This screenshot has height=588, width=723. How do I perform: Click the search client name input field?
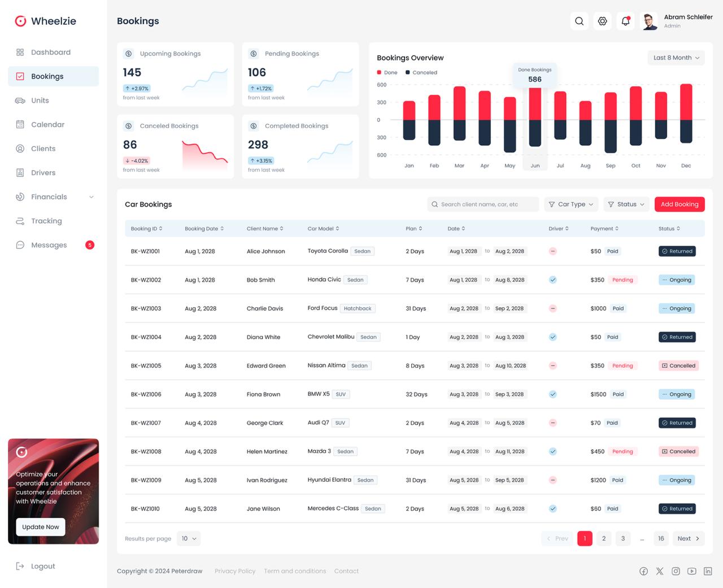click(x=483, y=204)
